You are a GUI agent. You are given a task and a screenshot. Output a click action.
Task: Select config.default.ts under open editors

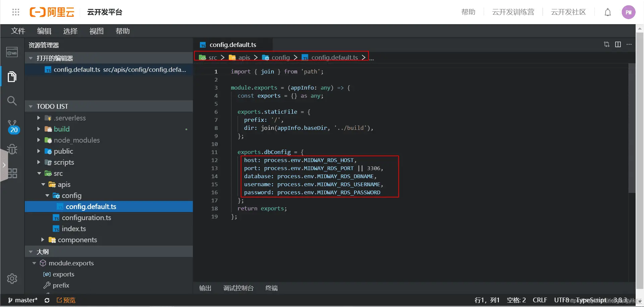(x=109, y=70)
